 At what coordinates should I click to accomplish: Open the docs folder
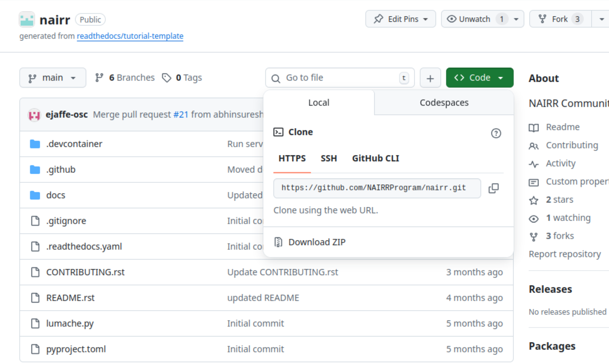56,195
